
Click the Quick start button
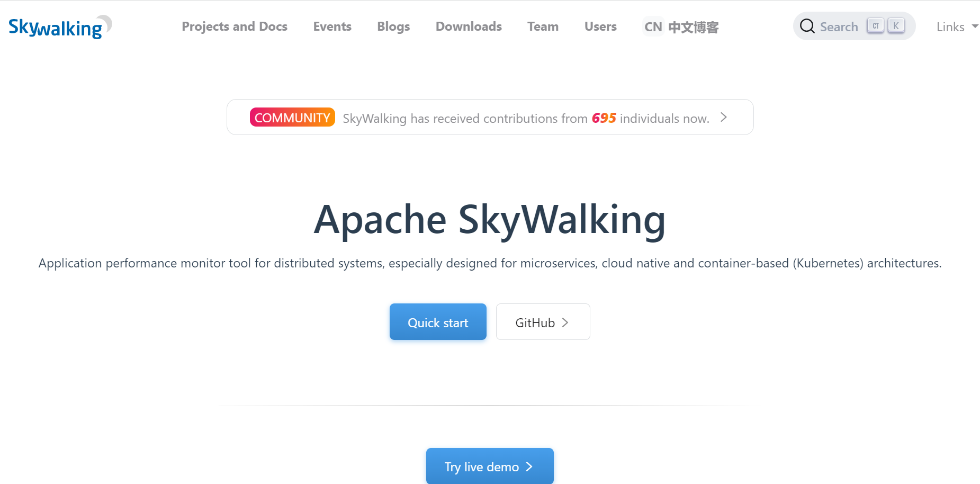(x=438, y=321)
